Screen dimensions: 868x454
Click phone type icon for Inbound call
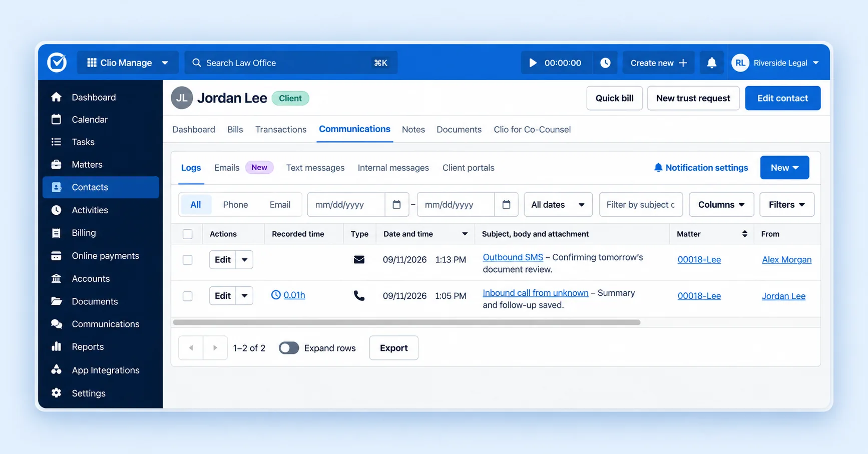coord(359,296)
